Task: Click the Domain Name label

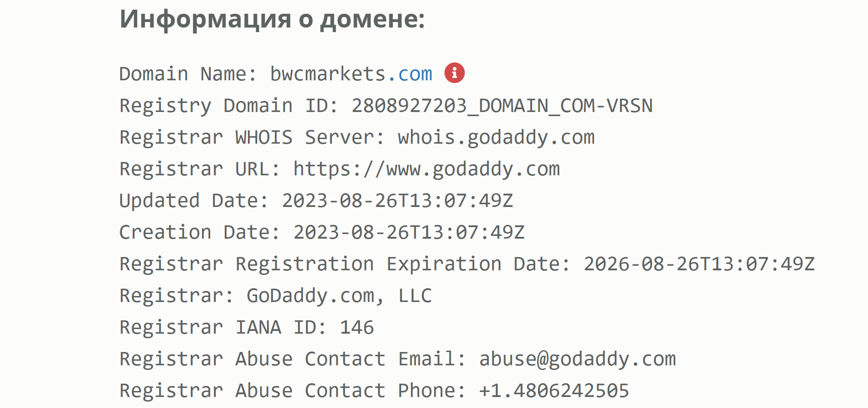Action: click(x=188, y=74)
